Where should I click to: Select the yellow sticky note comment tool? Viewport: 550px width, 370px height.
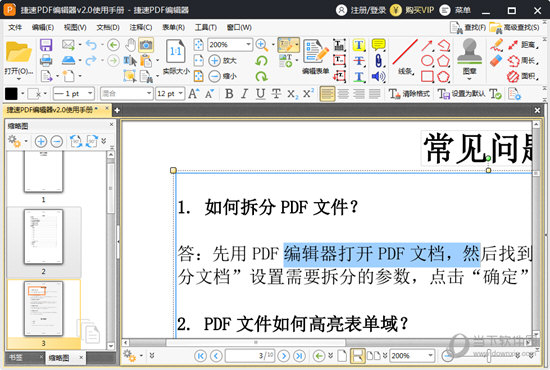[378, 45]
